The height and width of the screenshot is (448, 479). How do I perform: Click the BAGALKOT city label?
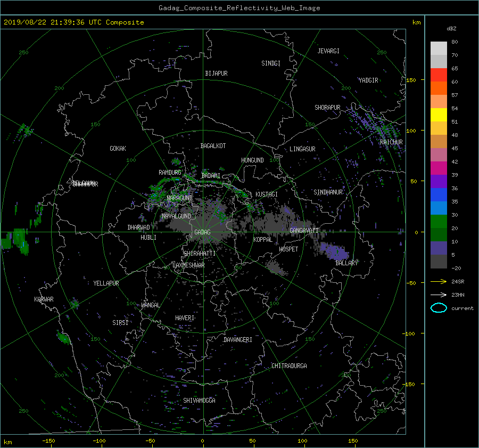(x=213, y=146)
